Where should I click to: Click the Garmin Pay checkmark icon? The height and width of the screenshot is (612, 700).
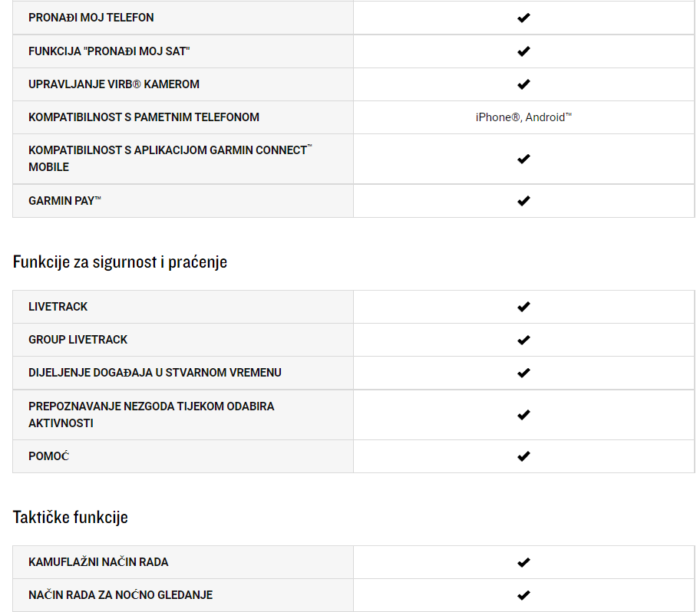pyautogui.click(x=523, y=201)
